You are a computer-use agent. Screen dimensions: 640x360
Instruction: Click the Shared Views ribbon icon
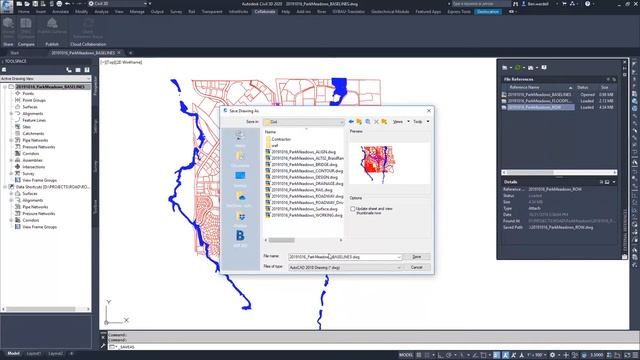8,28
